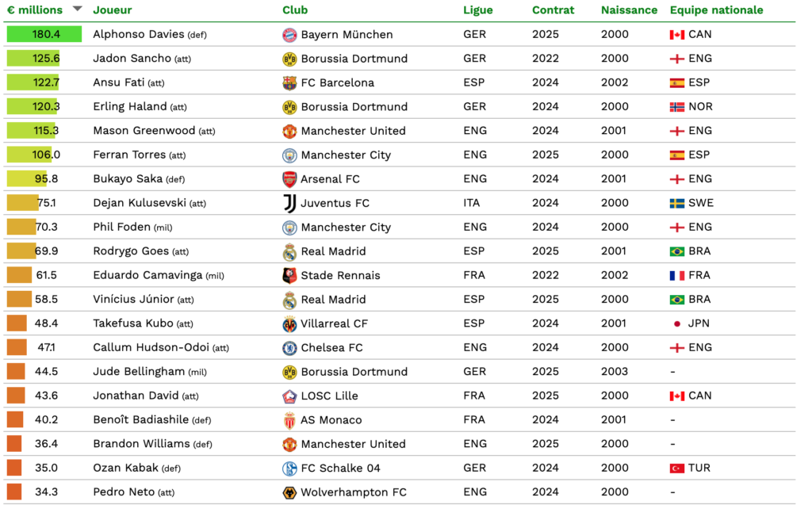812x505 pixels.
Task: Click the Wolverhampton FC club crest
Action: coord(289,492)
